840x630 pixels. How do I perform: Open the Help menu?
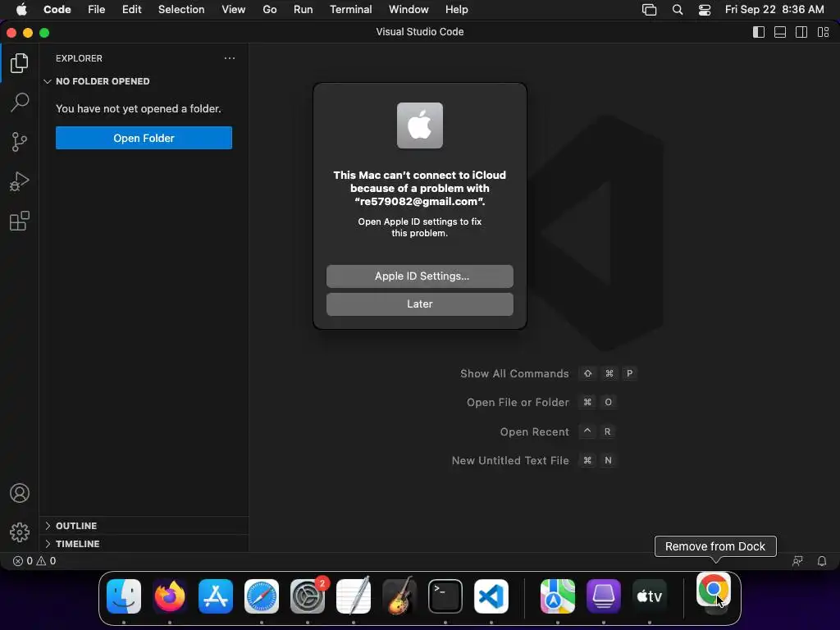coord(456,10)
